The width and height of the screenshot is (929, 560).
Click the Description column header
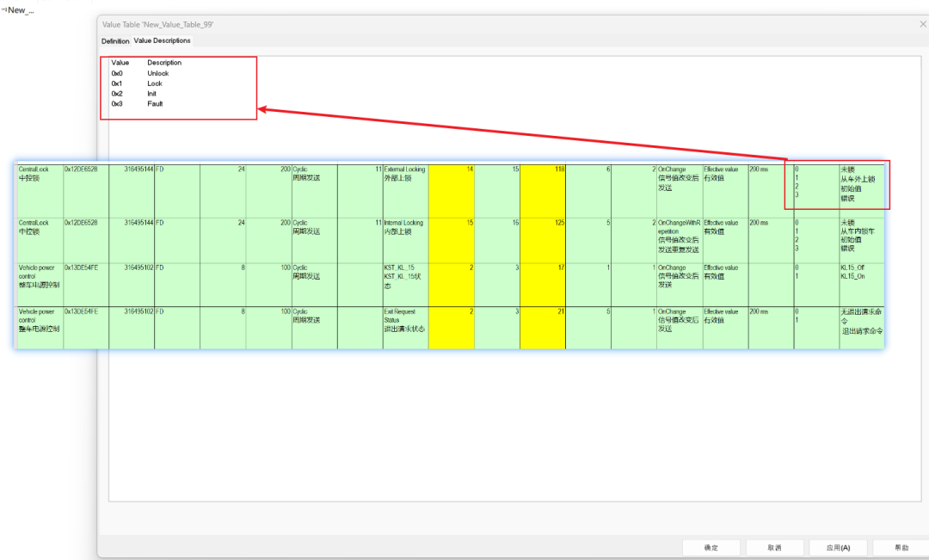[164, 63]
